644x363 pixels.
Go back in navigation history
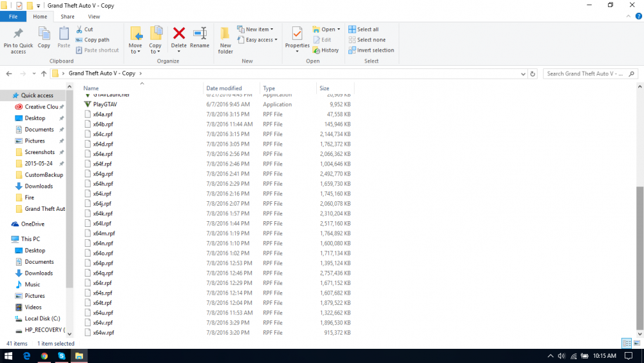(9, 74)
